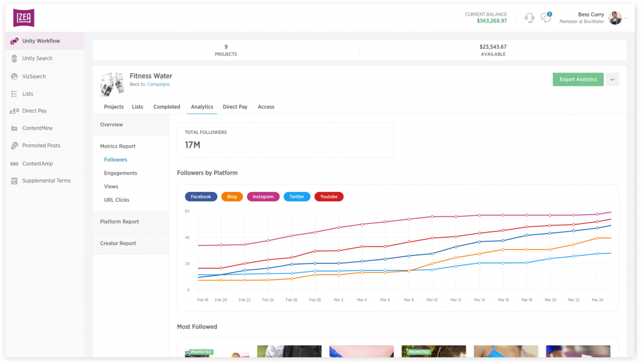Select Engagements in Metrics Report
Image resolution: width=641 pixels, height=364 pixels.
[x=120, y=173]
